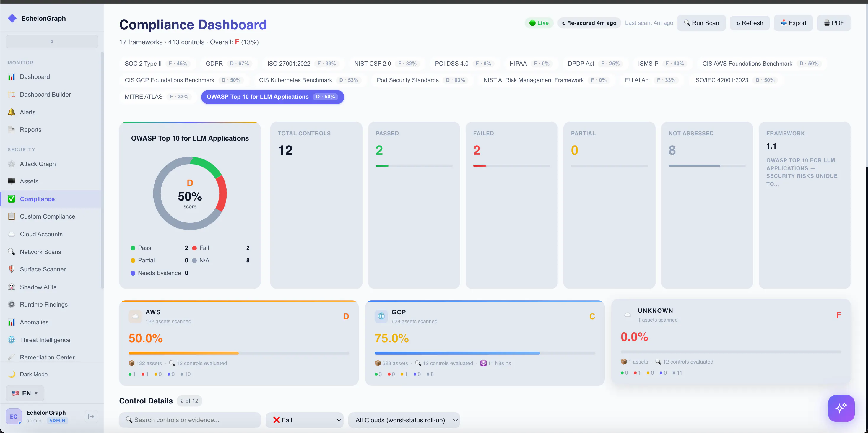Click the Anomalies chart icon
Screen dimensions: 868x433
[12, 322]
